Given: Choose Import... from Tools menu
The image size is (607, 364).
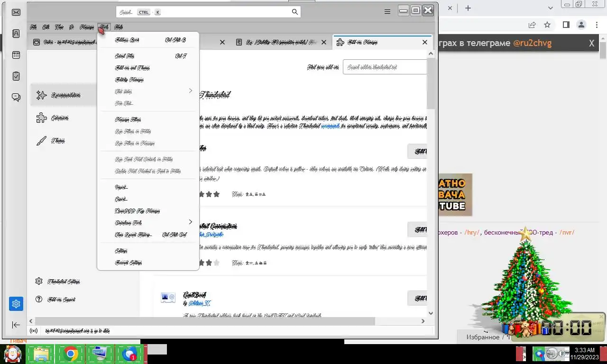Looking at the screenshot, I should tap(148, 188).
